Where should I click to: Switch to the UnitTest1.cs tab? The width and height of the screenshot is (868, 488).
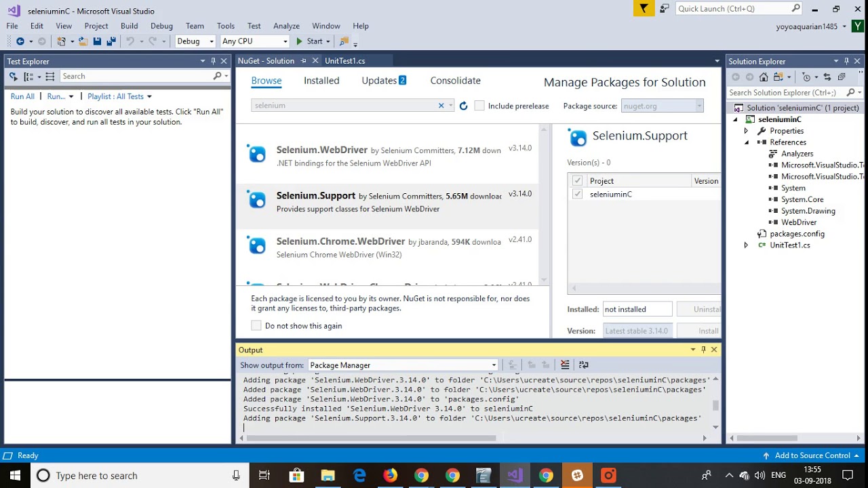click(345, 61)
